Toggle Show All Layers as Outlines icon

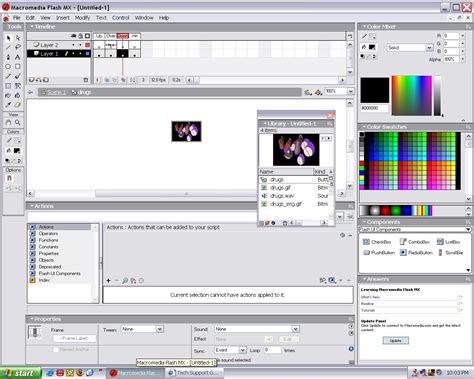coord(87,36)
